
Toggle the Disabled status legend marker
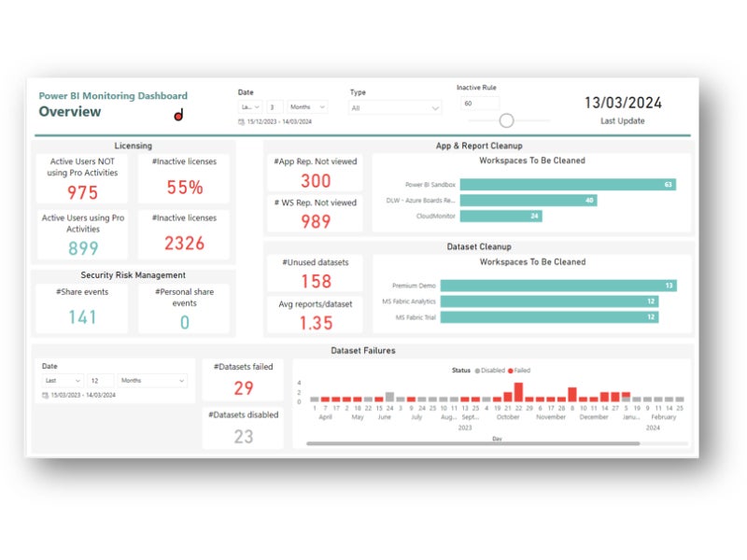click(477, 371)
